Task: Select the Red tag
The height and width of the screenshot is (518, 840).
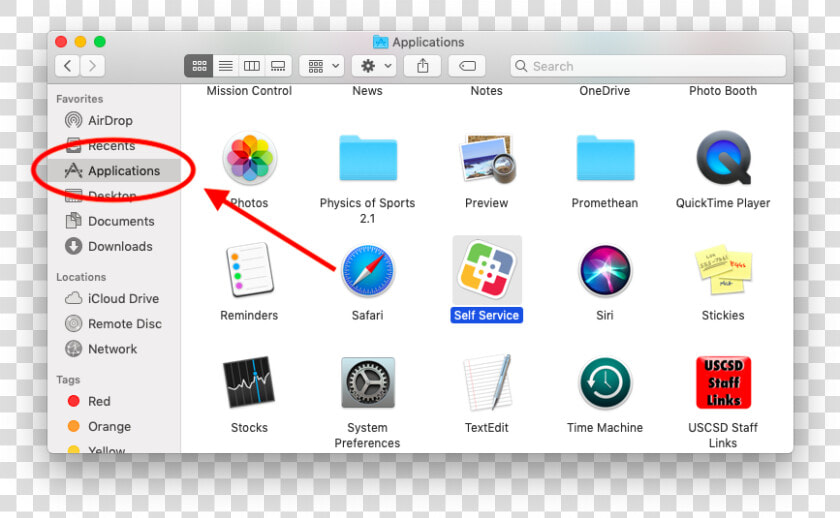Action: point(114,401)
